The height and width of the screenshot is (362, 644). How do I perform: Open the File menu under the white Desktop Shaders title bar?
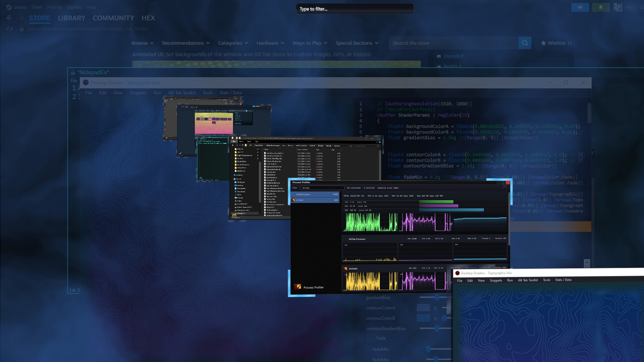click(460, 281)
